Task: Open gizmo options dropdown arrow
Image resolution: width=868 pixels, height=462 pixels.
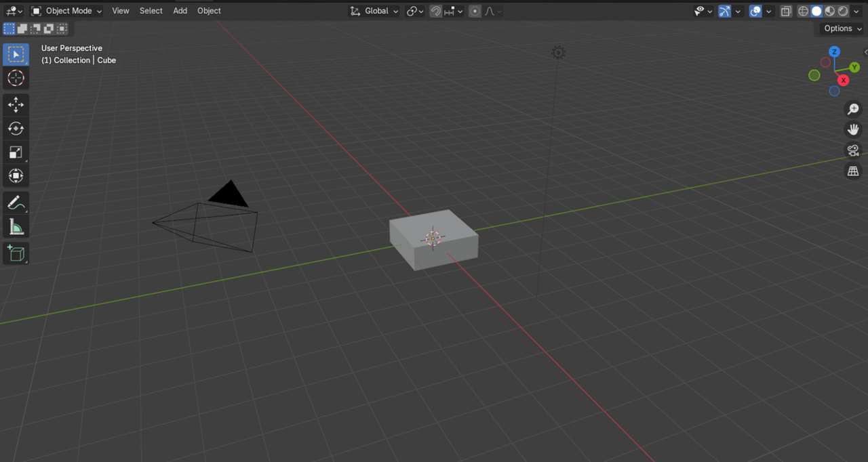Action: (738, 11)
